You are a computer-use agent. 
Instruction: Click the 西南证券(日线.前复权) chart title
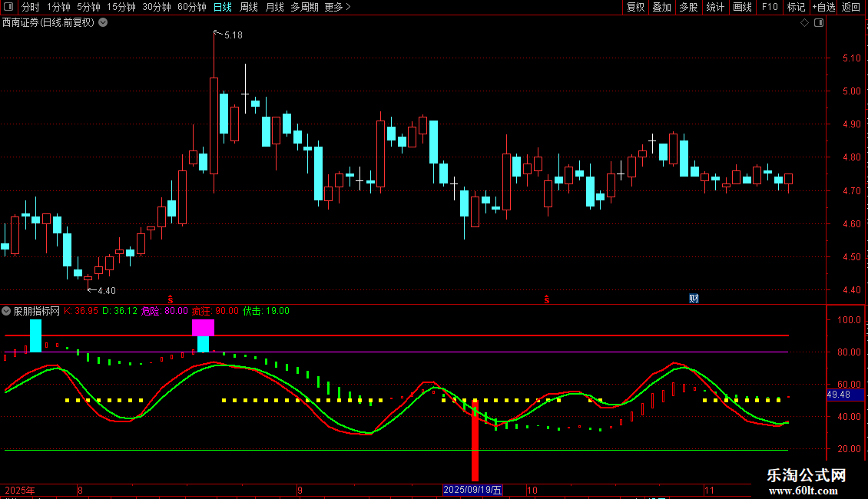pos(48,23)
